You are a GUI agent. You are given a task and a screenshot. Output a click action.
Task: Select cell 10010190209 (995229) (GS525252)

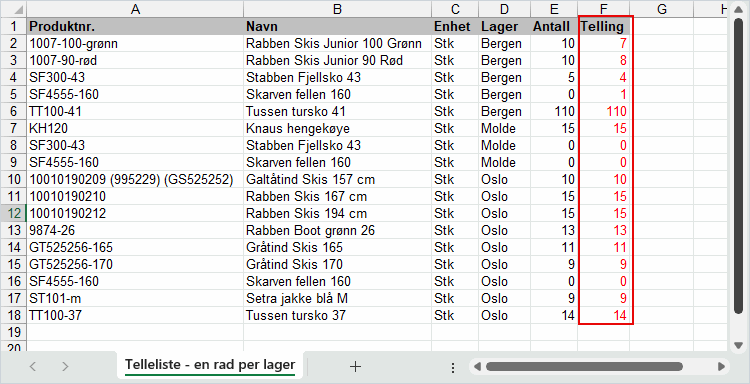tap(135, 179)
